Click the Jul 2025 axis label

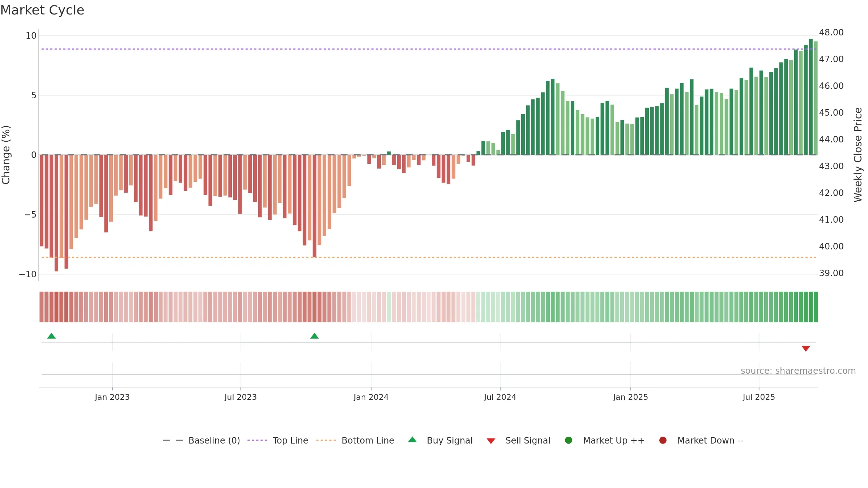pyautogui.click(x=759, y=397)
